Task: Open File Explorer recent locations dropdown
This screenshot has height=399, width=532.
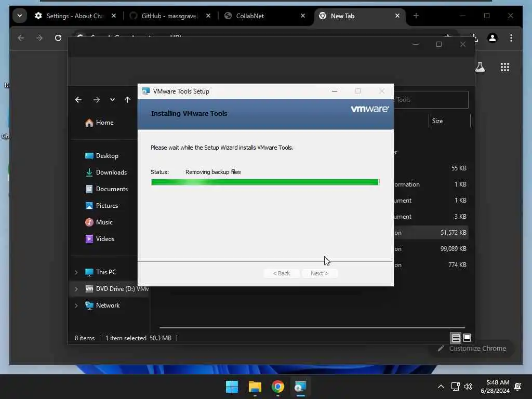Action: click(112, 100)
